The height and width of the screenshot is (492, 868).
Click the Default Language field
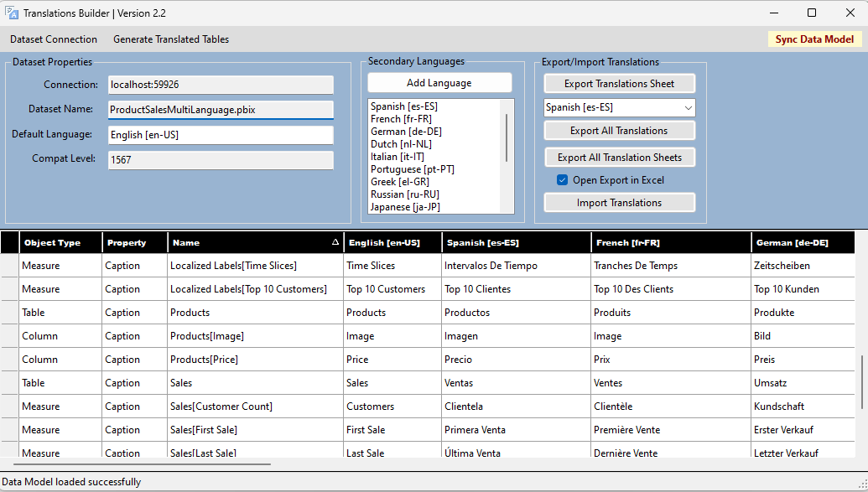(x=221, y=135)
